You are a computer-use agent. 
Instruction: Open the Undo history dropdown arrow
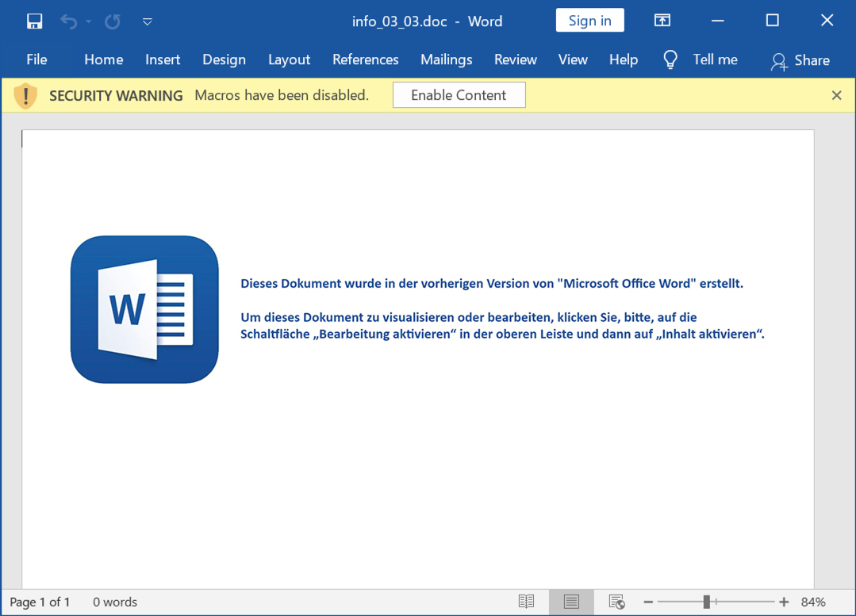88,22
